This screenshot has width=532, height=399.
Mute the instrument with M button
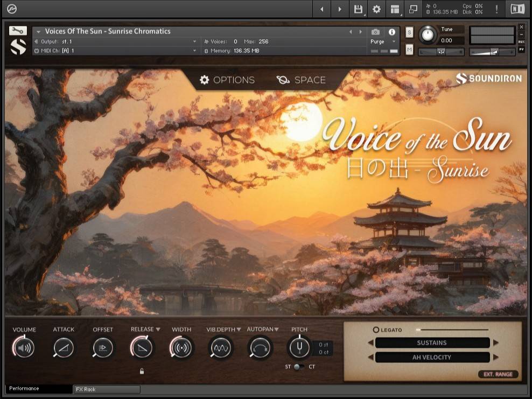pyautogui.click(x=409, y=50)
